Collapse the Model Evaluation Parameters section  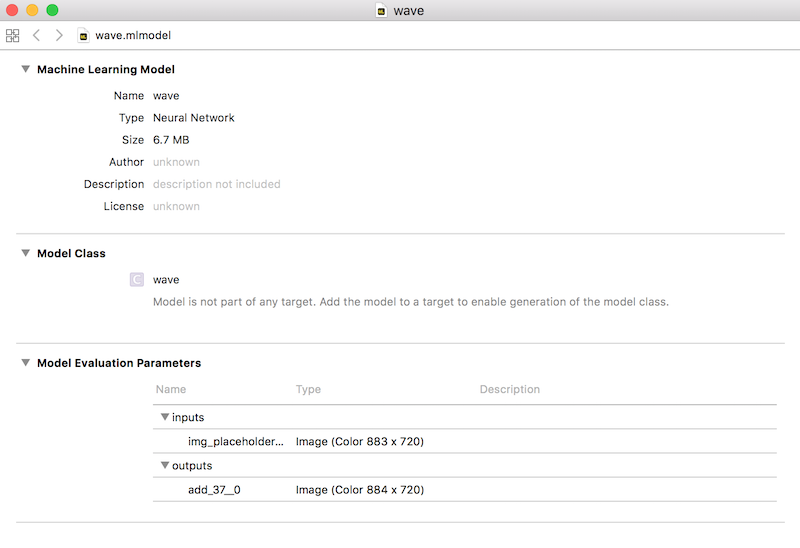pos(26,363)
